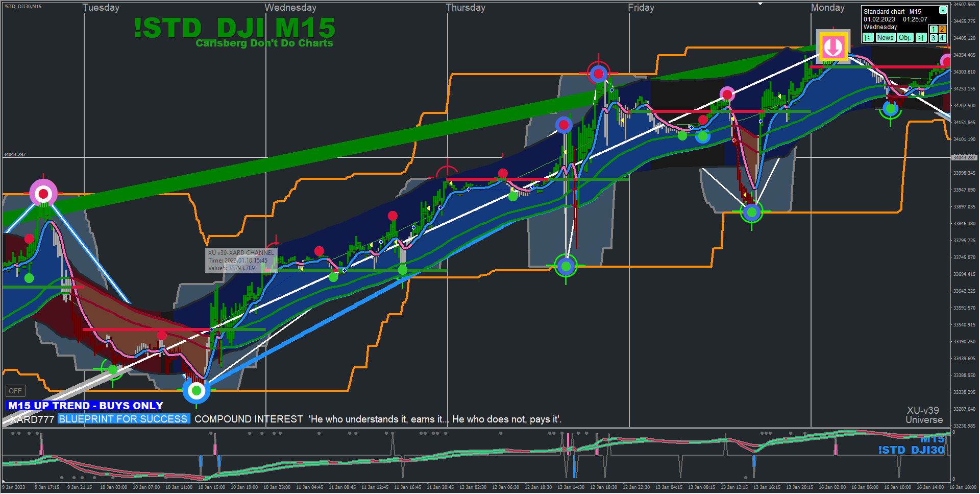Open the Obj. objects button
This screenshot has width=980, height=494.
(905, 38)
